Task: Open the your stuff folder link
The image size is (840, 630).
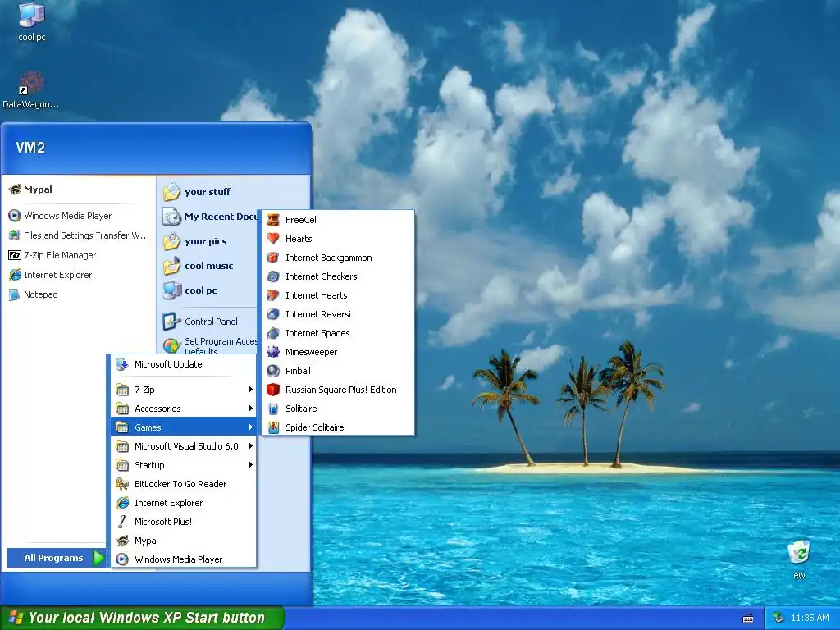Action: pos(209,192)
